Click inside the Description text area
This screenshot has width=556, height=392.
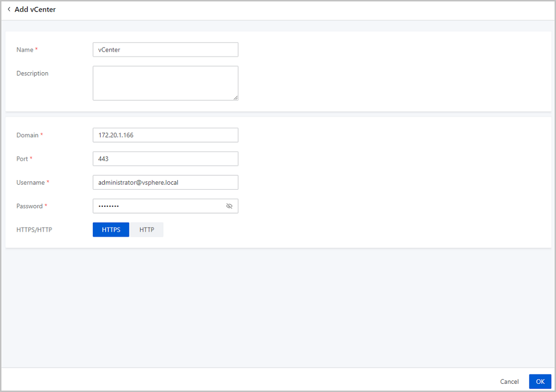[165, 83]
